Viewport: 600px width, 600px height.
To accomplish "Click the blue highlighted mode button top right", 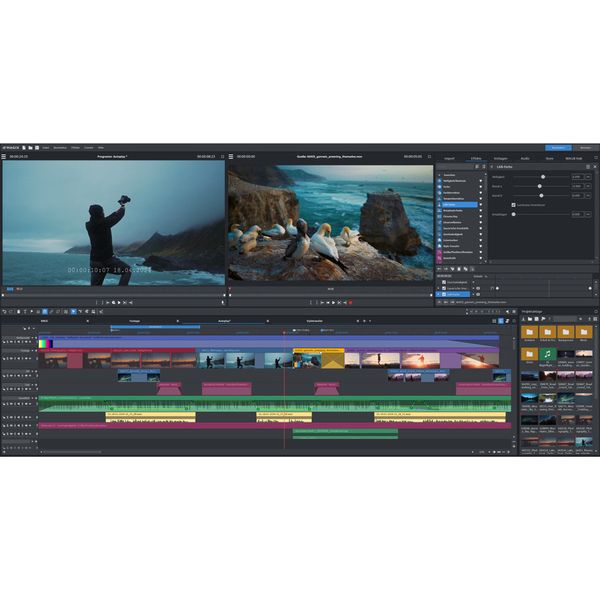I will [558, 148].
